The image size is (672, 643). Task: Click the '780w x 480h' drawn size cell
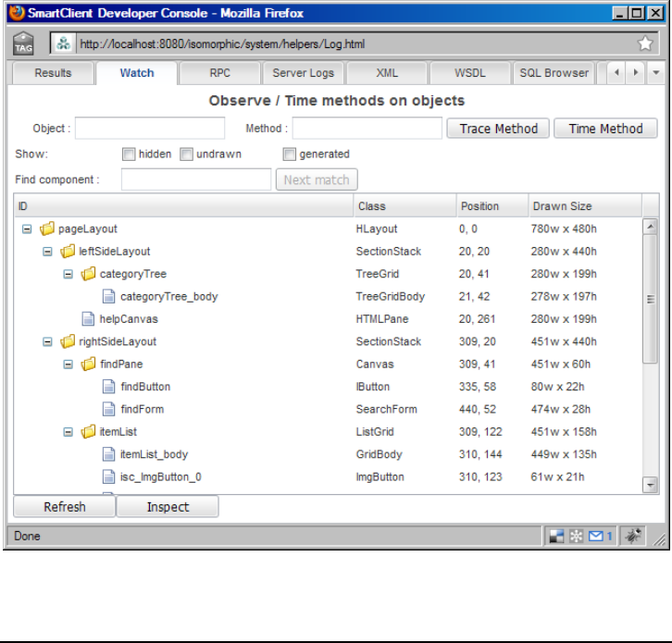564,229
